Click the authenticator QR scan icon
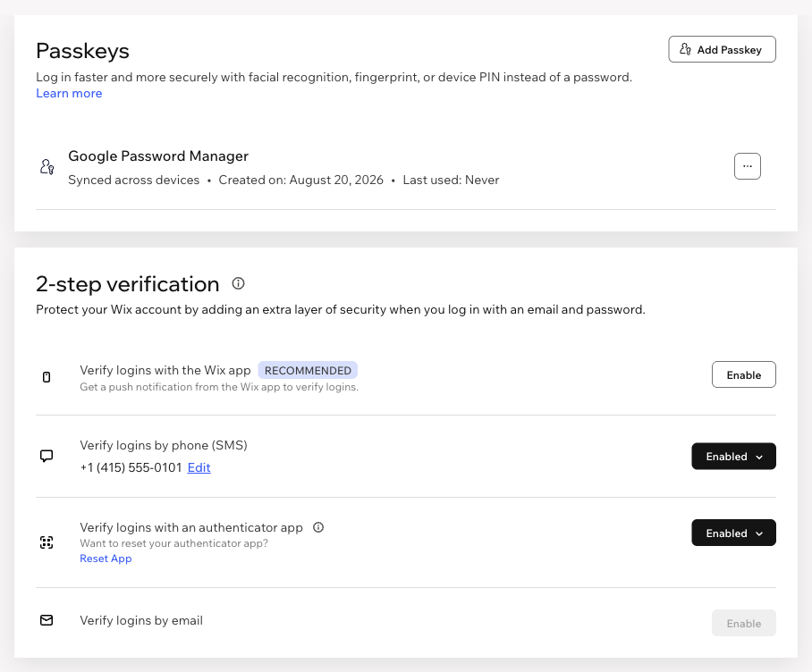 (47, 542)
